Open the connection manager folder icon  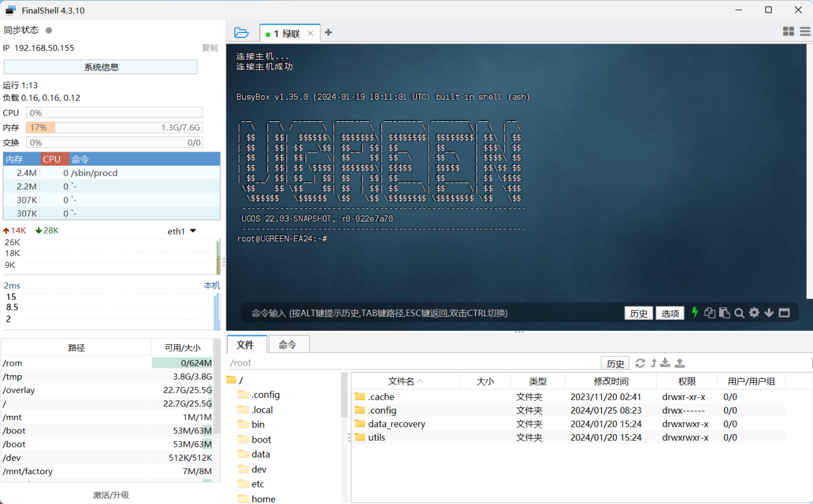pos(241,32)
